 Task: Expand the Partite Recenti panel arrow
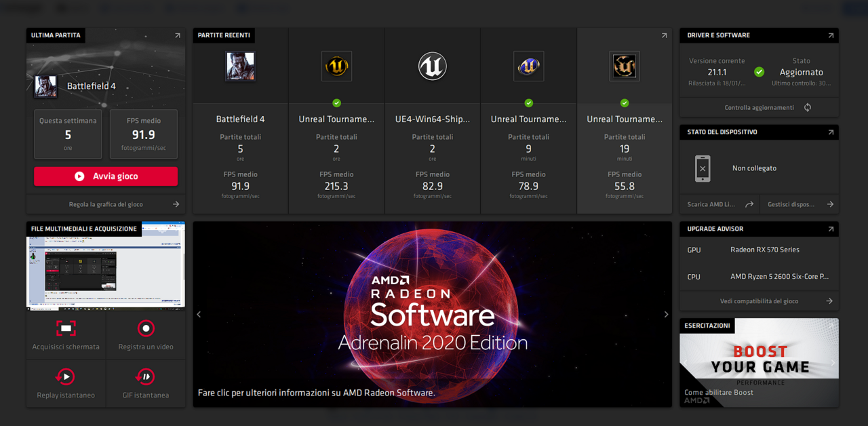pyautogui.click(x=664, y=35)
